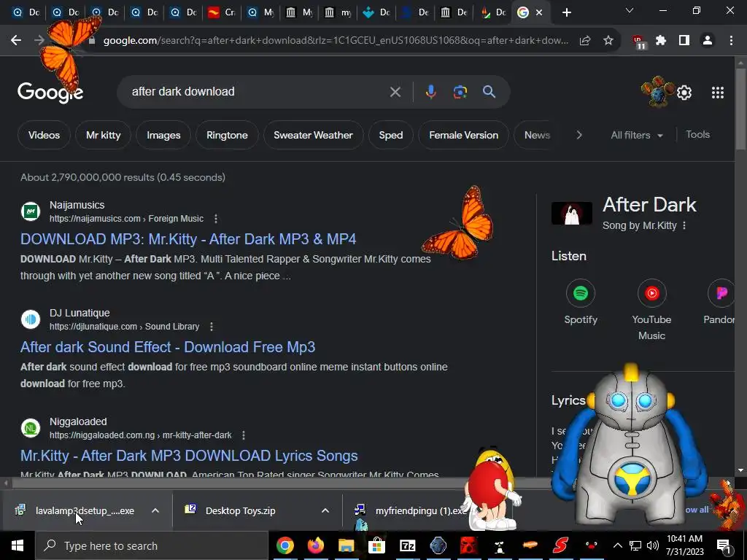Open Naijamusics 'DOWNLOAD MP3: Mr.Kitty' result
The image size is (747, 560).
tap(188, 239)
